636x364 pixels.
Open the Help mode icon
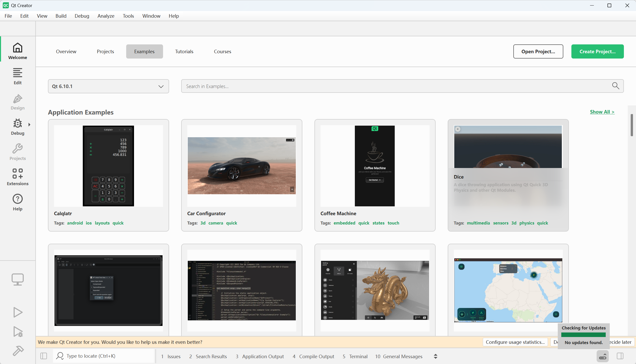point(18,202)
